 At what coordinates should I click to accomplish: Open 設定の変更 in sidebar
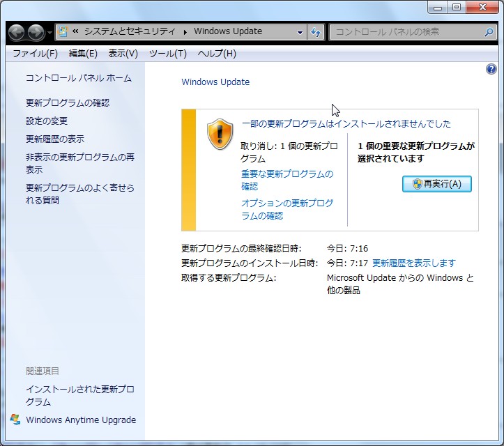[47, 121]
